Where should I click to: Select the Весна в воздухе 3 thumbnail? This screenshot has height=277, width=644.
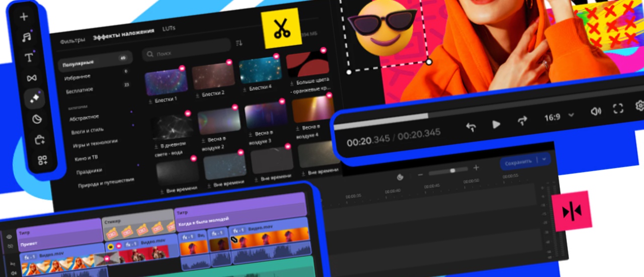(266, 115)
